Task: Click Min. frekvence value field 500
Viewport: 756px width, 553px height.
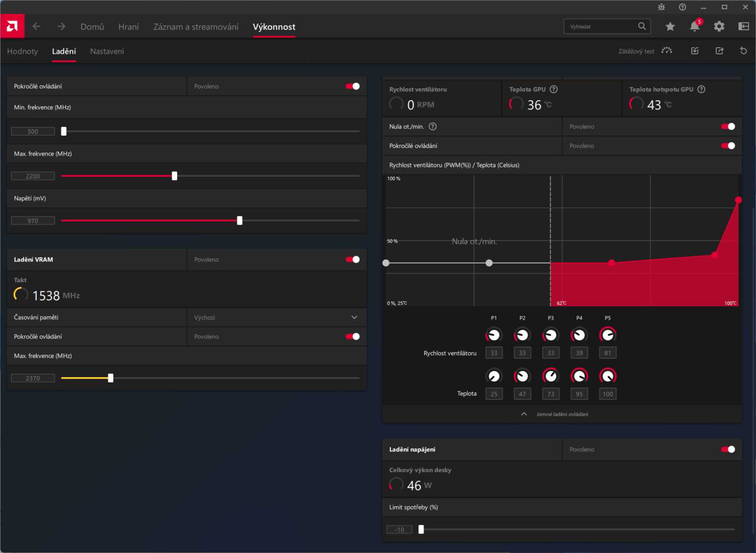Action: tap(33, 131)
